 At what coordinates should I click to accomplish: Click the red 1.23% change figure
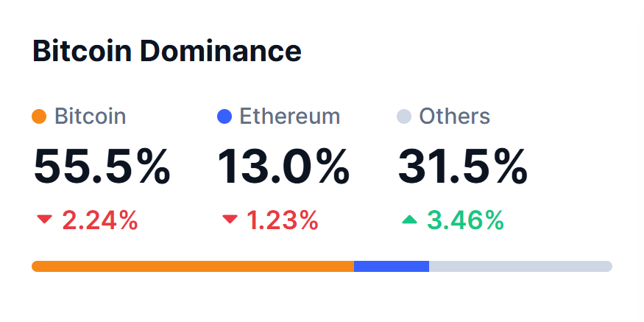tap(280, 220)
